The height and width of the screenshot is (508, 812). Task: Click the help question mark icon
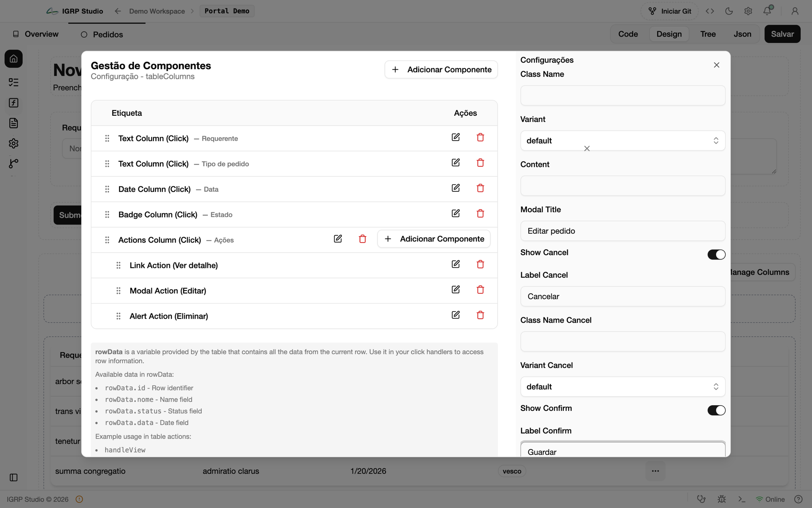(798, 499)
